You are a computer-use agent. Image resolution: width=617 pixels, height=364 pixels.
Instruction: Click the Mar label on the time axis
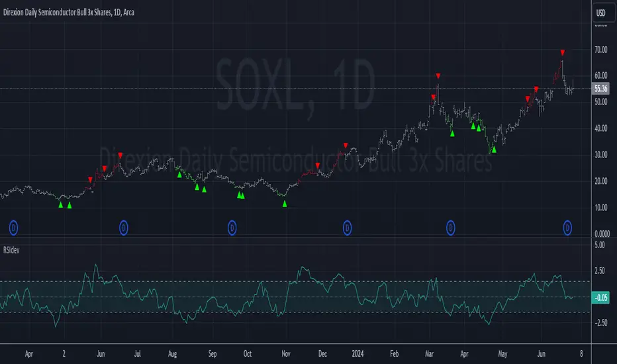point(429,354)
